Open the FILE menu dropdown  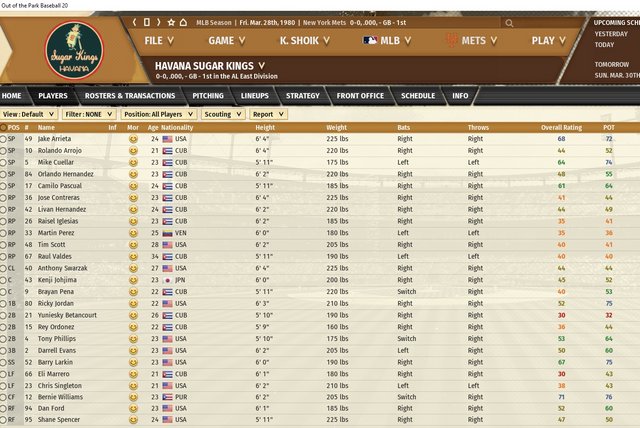tap(159, 40)
